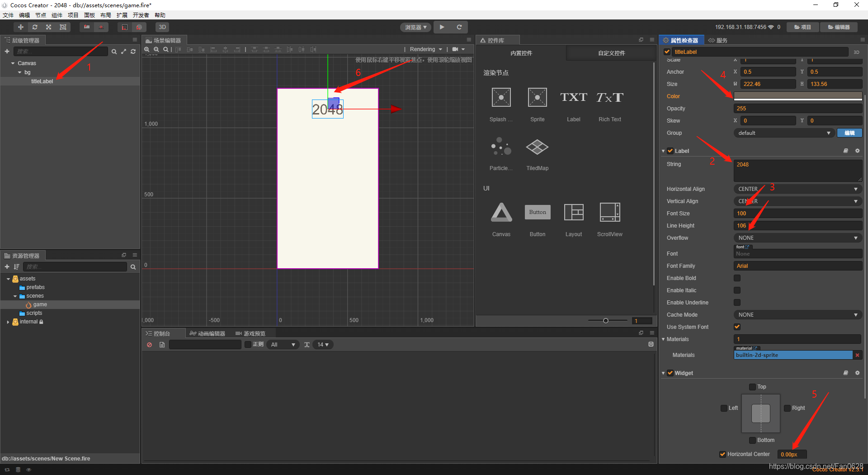Collapse the Canvas node

13,63
